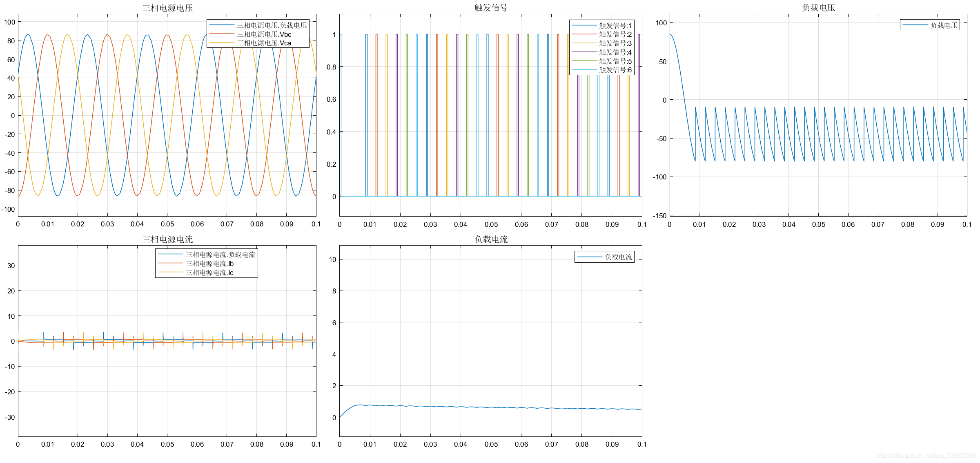Screen dimensions: 980x463
Task: Click y-axis label 30 in 三相电源电流 plot
Action: [x=11, y=266]
